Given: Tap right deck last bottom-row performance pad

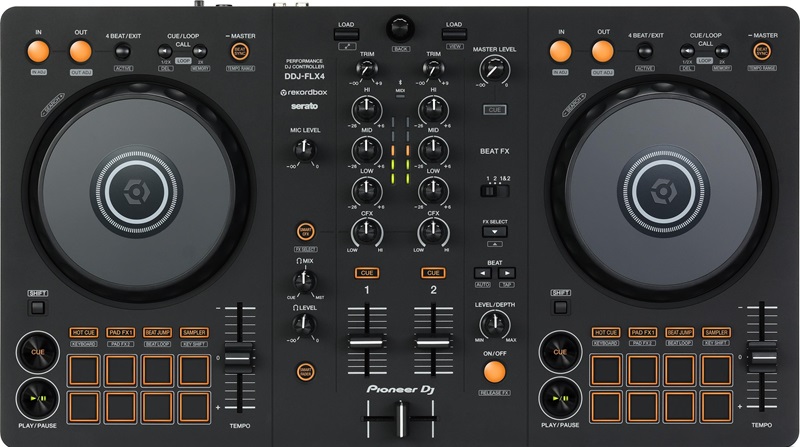Looking at the screenshot, I should click(x=717, y=407).
